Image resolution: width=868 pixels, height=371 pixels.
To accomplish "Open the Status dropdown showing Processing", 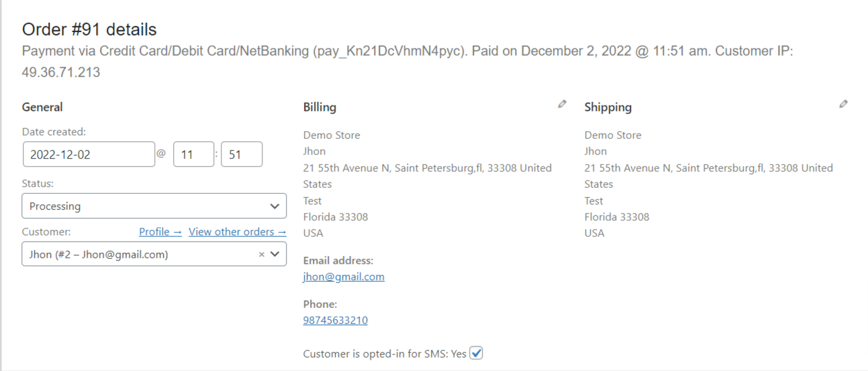I will click(x=154, y=206).
